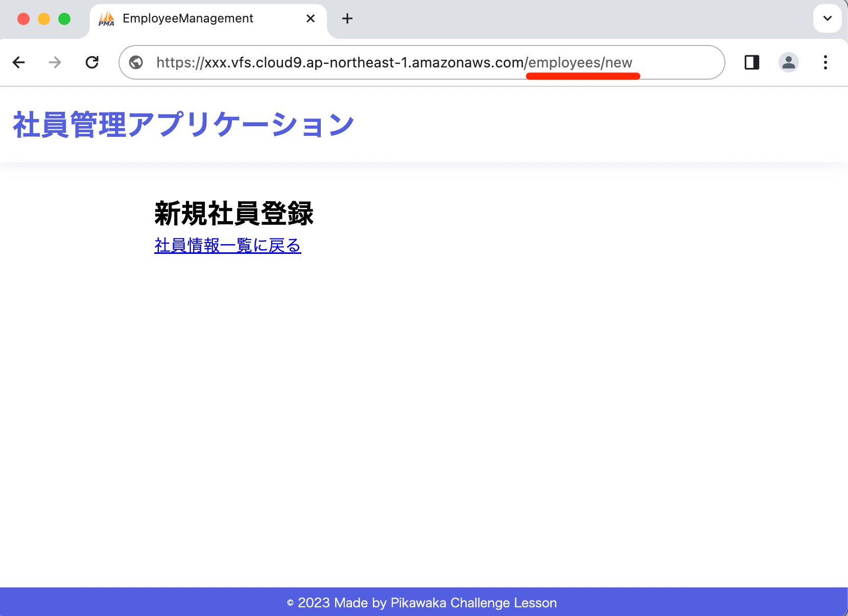Click the forward navigation arrow

(x=55, y=62)
